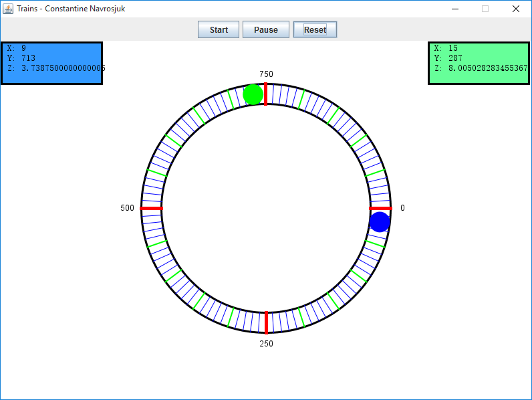The height and width of the screenshot is (400, 532).
Task: Click the Java app icon in title bar
Action: point(9,9)
